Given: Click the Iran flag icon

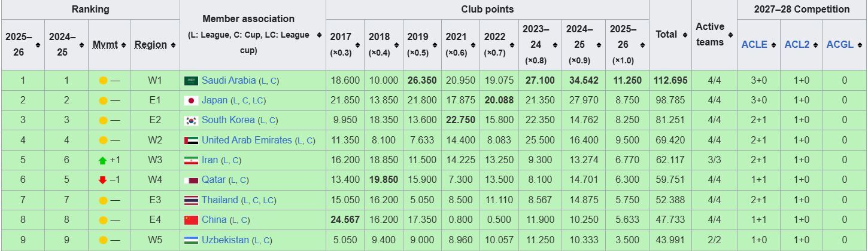Looking at the screenshot, I should coord(191,160).
